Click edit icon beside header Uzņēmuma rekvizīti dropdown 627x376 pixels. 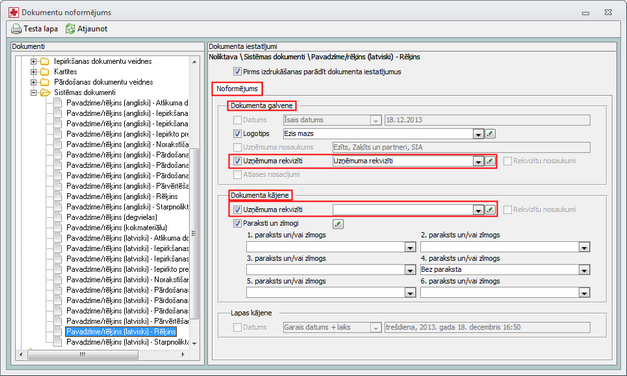tap(490, 161)
